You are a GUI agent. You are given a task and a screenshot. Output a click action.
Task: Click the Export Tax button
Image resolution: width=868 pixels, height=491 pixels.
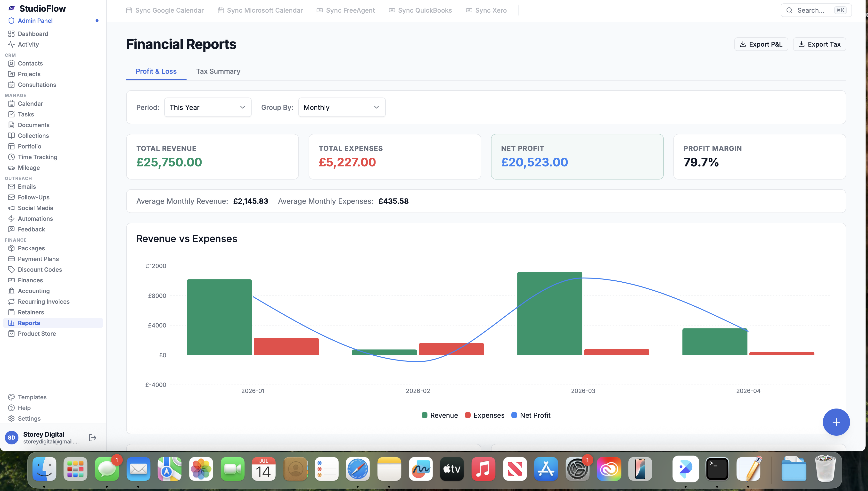pyautogui.click(x=819, y=44)
